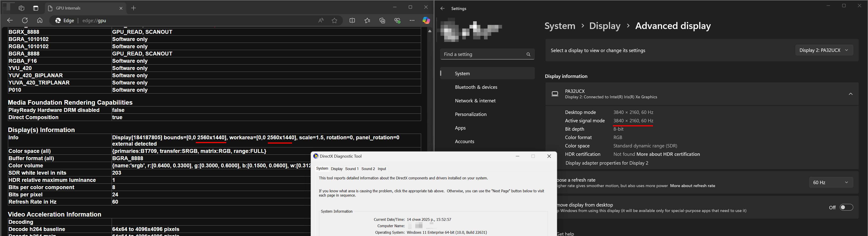Click the Find a setting search box

click(x=487, y=54)
